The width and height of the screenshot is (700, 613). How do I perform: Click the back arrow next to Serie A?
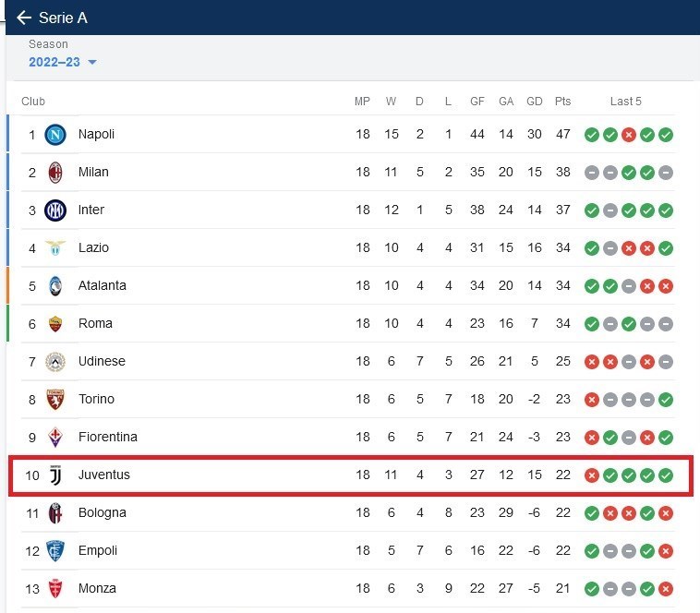coord(24,18)
